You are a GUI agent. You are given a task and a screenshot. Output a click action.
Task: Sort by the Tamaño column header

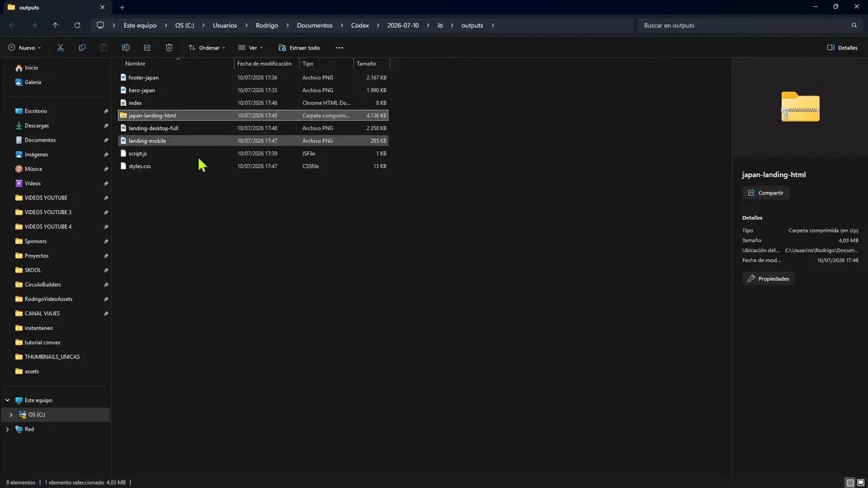tap(372, 63)
